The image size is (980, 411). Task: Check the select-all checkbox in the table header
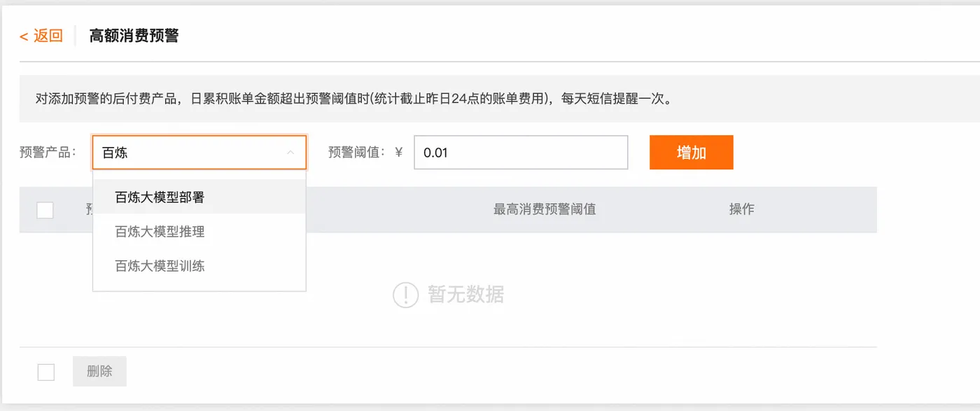point(45,210)
